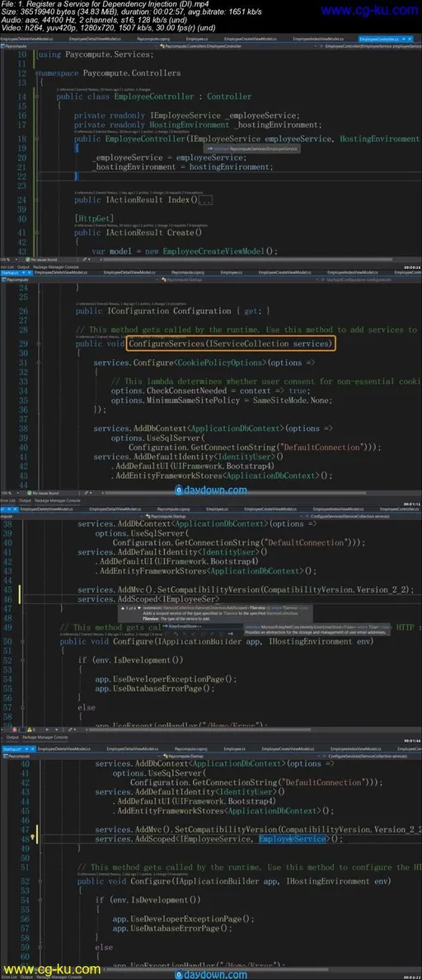Click the [HttpGet] attribute at line 40
422x980 pixels.
[95, 218]
